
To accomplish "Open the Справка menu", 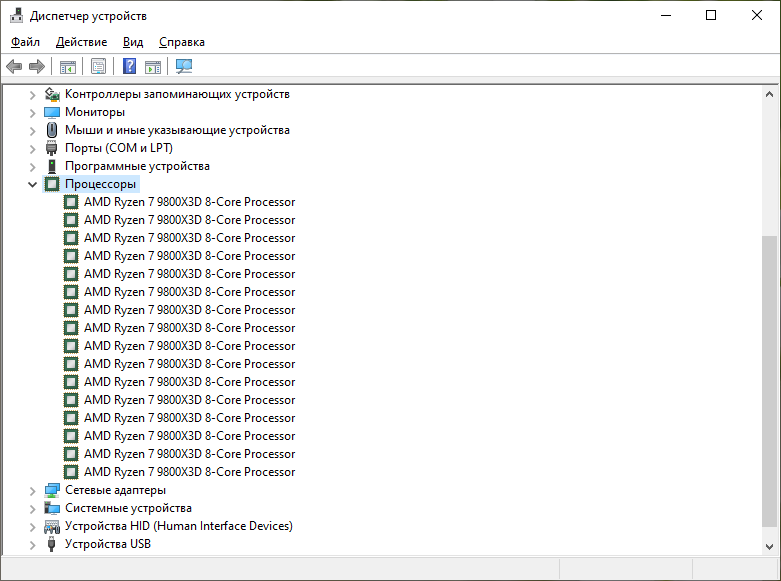I will (182, 42).
